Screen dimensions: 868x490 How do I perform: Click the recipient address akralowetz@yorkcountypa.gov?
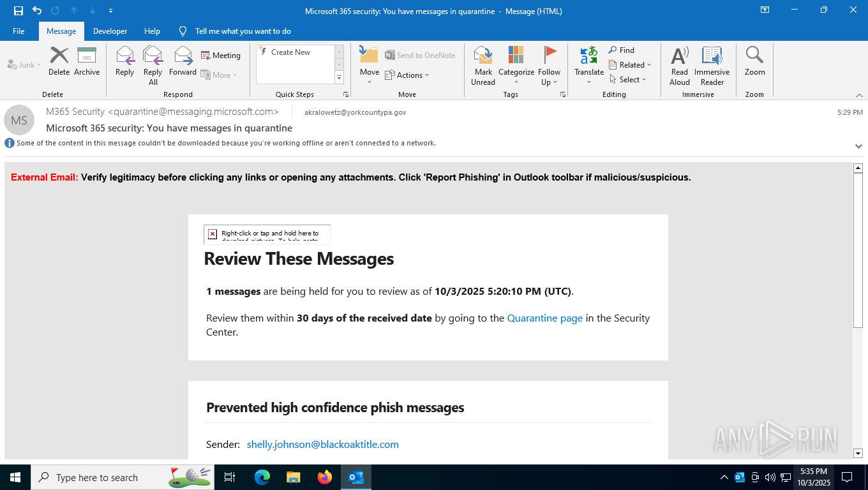[355, 112]
